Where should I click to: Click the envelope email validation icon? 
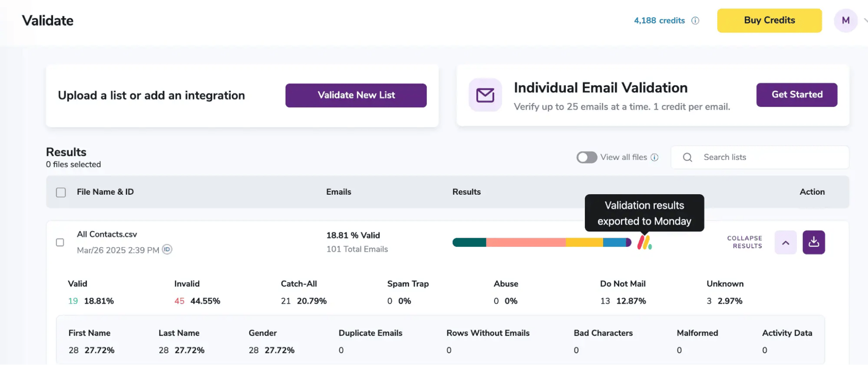[485, 95]
